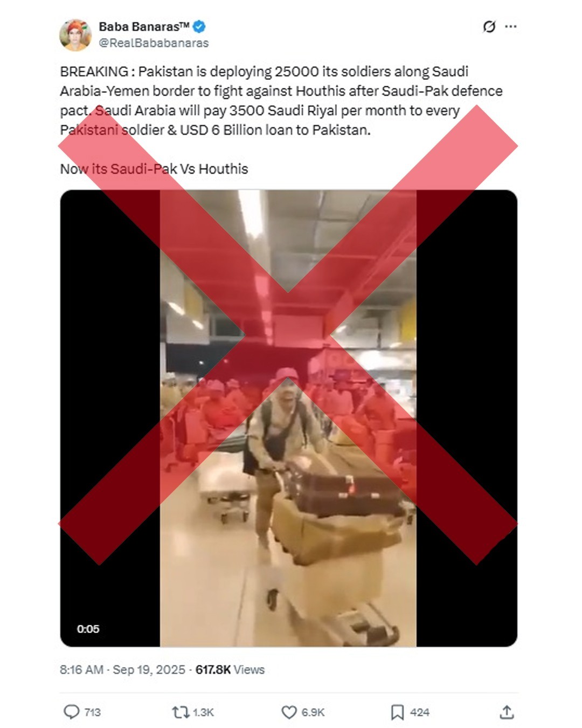Open the @RealBababanaras handle link
This screenshot has width=582, height=728.
pos(154,43)
